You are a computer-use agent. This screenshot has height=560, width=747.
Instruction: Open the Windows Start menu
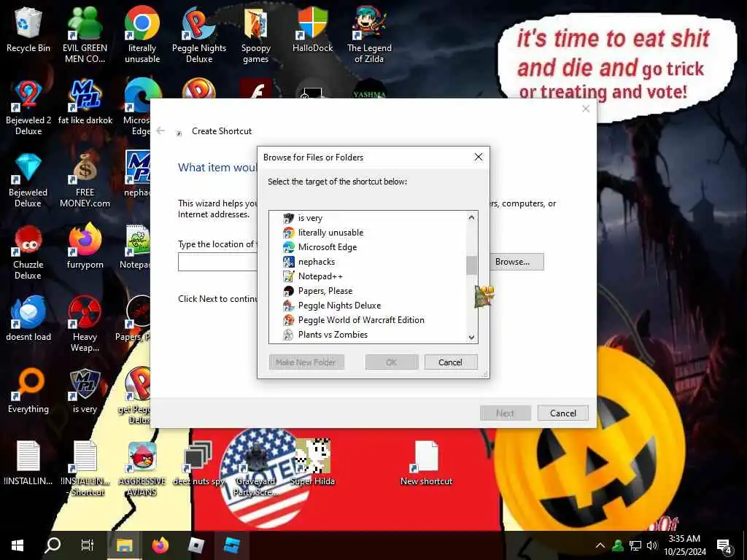click(x=18, y=545)
